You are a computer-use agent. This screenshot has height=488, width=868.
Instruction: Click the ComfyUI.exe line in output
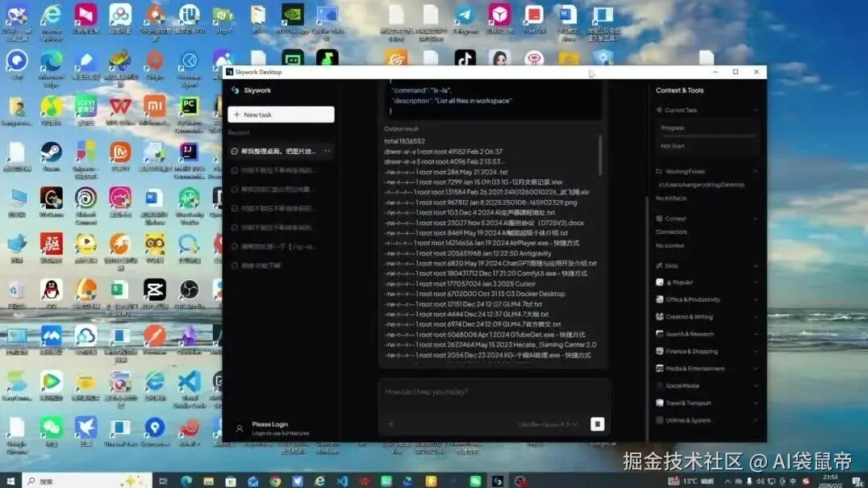tap(486, 273)
